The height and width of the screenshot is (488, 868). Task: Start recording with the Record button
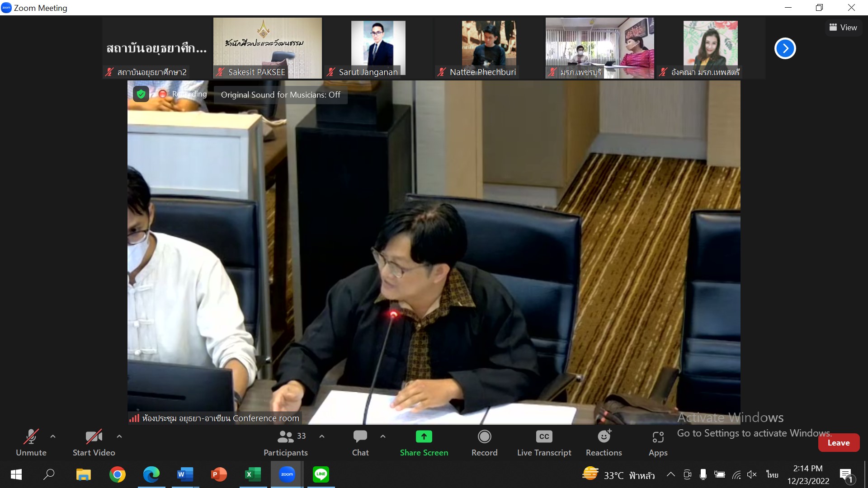click(x=484, y=443)
